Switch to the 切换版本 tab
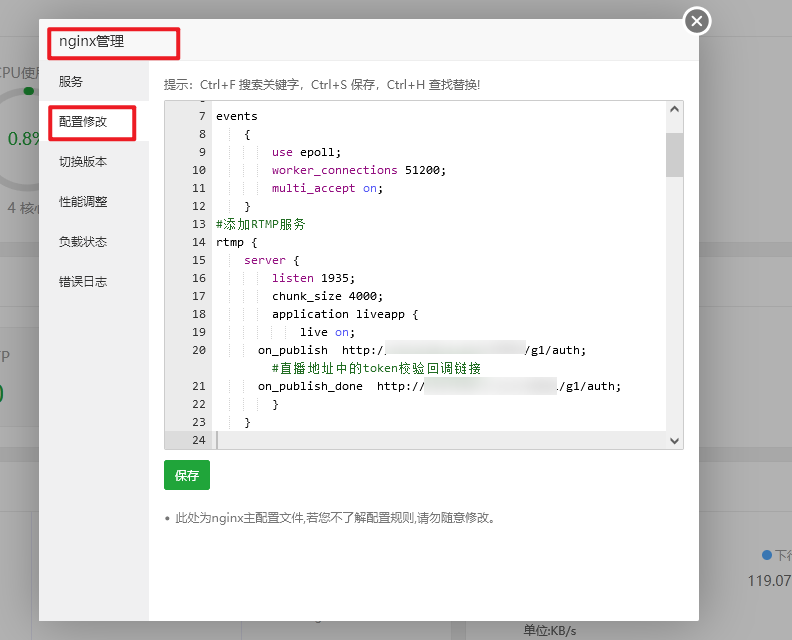792x640 pixels. [x=83, y=162]
